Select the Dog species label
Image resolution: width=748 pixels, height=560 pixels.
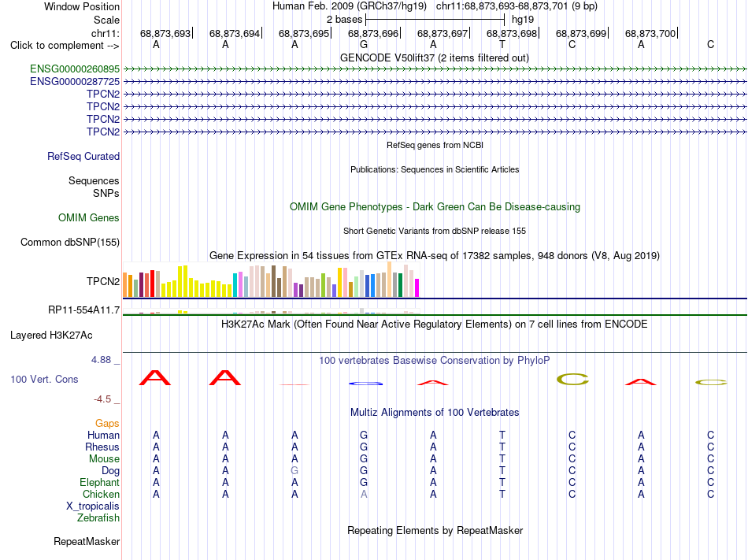[110, 471]
